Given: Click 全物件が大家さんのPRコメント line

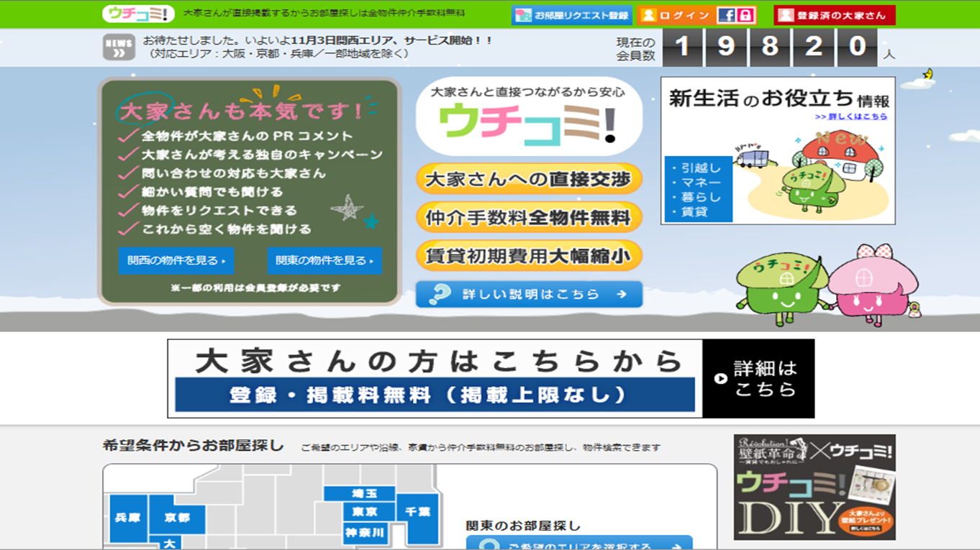Looking at the screenshot, I should tap(247, 136).
